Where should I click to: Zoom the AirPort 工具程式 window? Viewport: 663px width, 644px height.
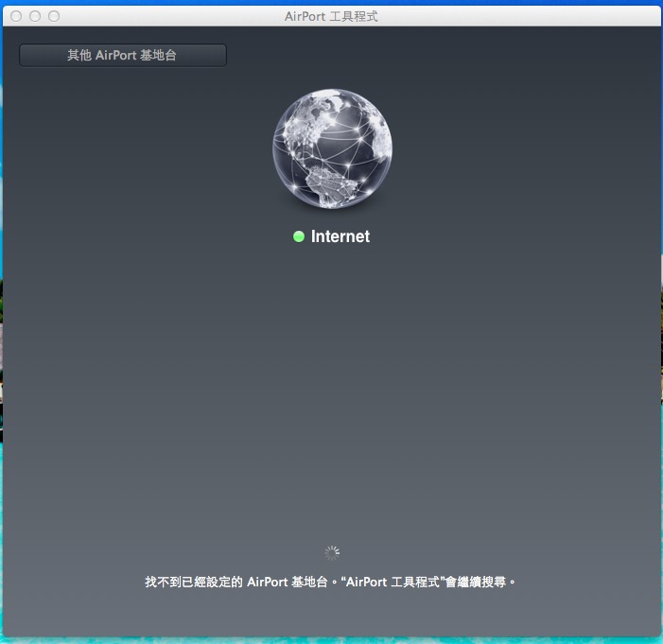[54, 16]
